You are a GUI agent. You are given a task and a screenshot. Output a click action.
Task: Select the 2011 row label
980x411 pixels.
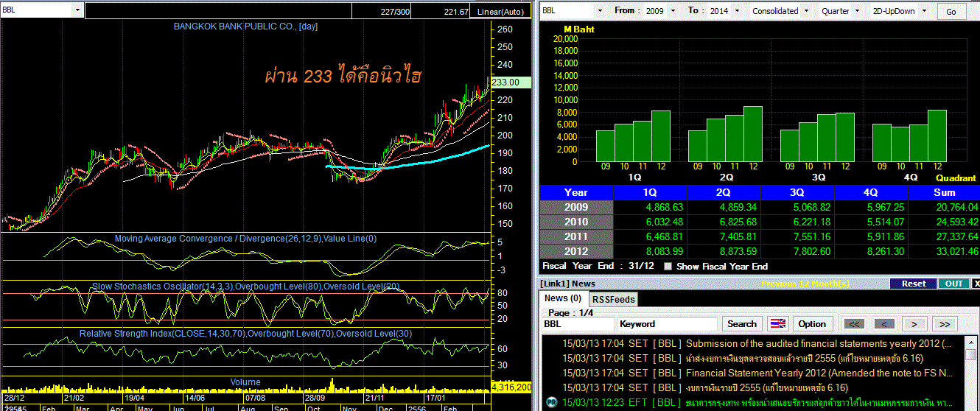tap(576, 236)
